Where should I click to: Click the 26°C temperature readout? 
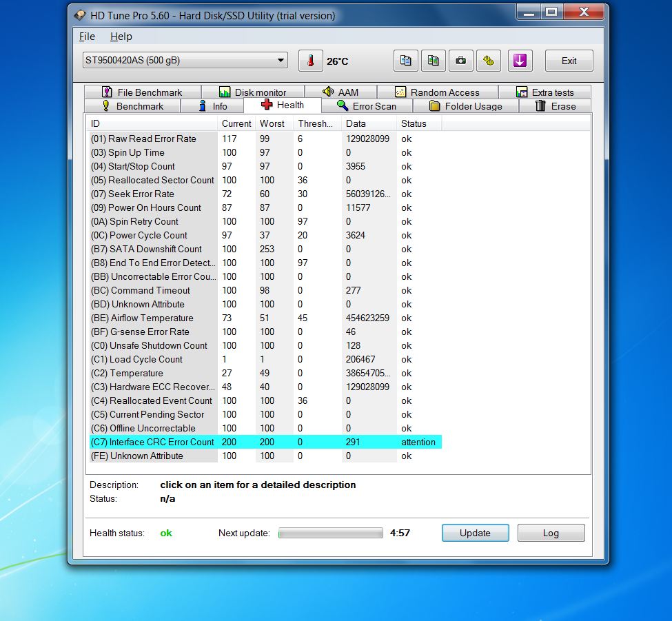[x=337, y=61]
